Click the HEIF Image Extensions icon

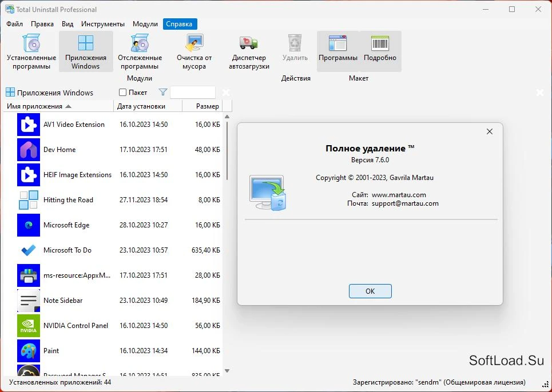(29, 175)
